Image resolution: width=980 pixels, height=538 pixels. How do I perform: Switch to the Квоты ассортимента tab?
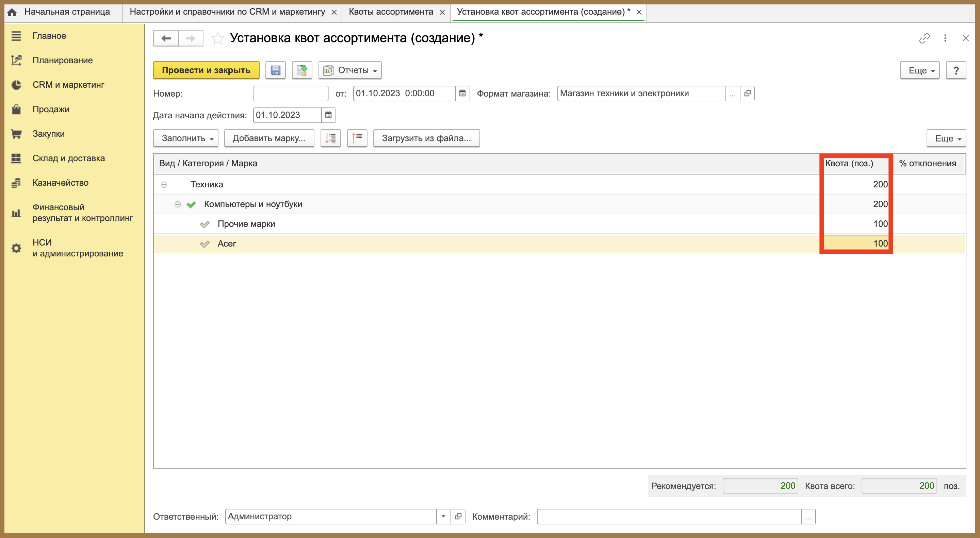click(391, 12)
